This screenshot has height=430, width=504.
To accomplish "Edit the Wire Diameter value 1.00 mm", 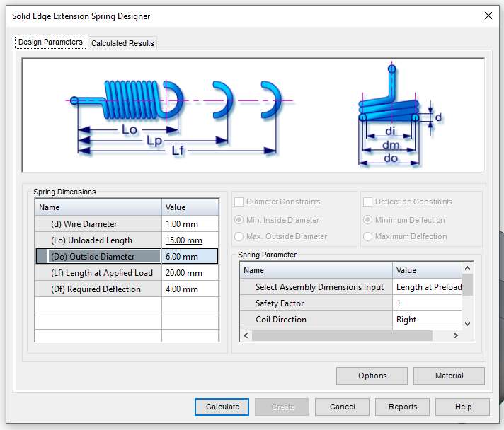I will [x=190, y=223].
